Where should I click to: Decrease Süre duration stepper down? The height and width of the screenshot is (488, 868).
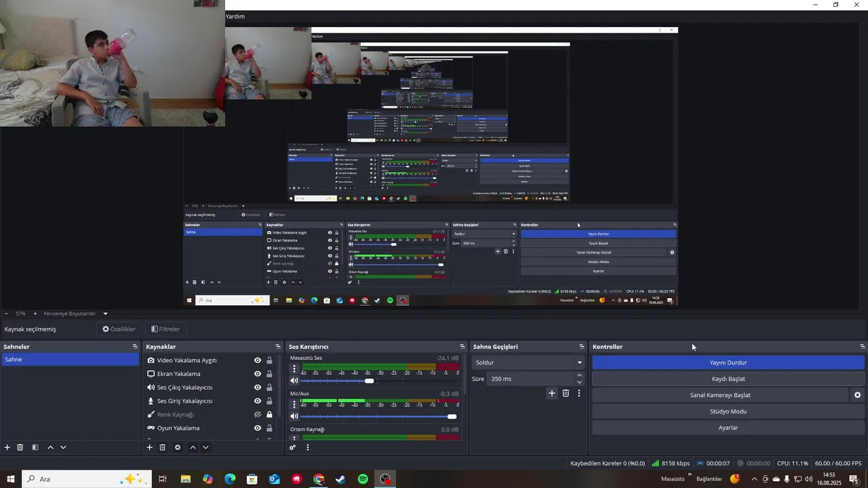point(579,382)
